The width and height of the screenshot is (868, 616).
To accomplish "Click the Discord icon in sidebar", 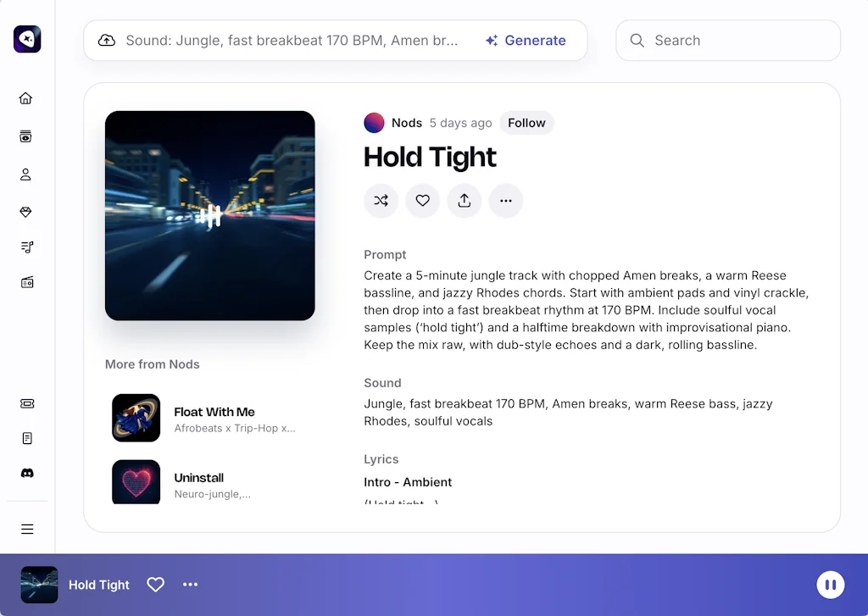I will pos(26,474).
